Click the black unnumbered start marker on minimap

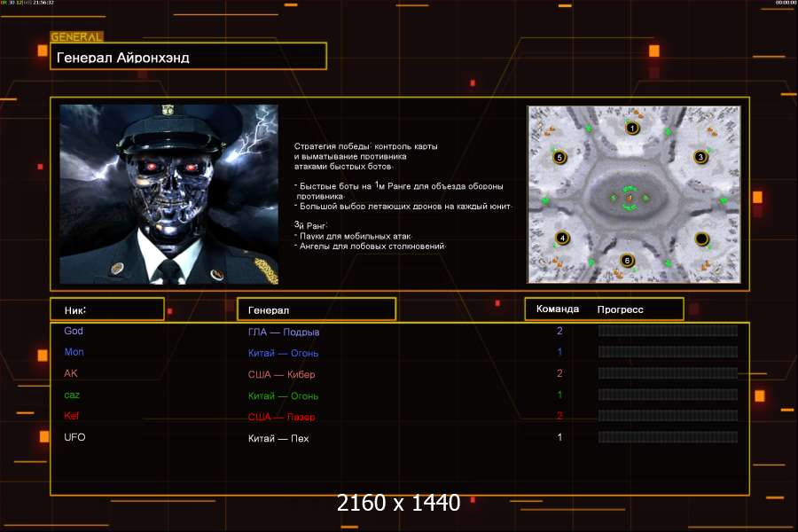click(x=701, y=239)
